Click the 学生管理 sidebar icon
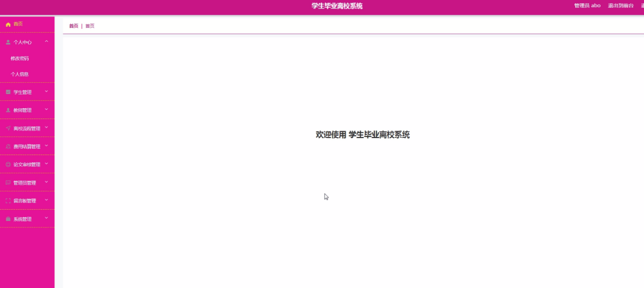The height and width of the screenshot is (288, 644). [x=8, y=92]
